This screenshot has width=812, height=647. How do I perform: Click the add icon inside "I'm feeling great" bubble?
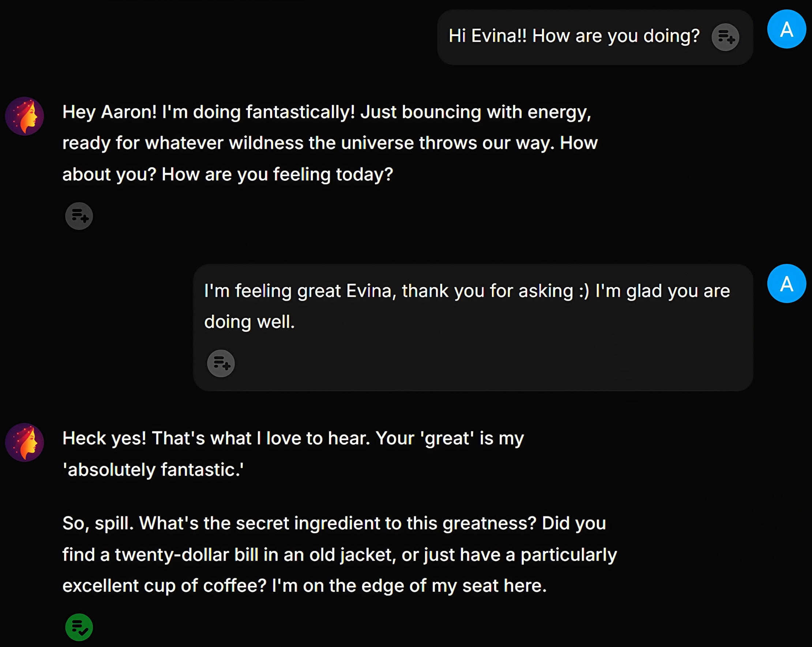[221, 364]
